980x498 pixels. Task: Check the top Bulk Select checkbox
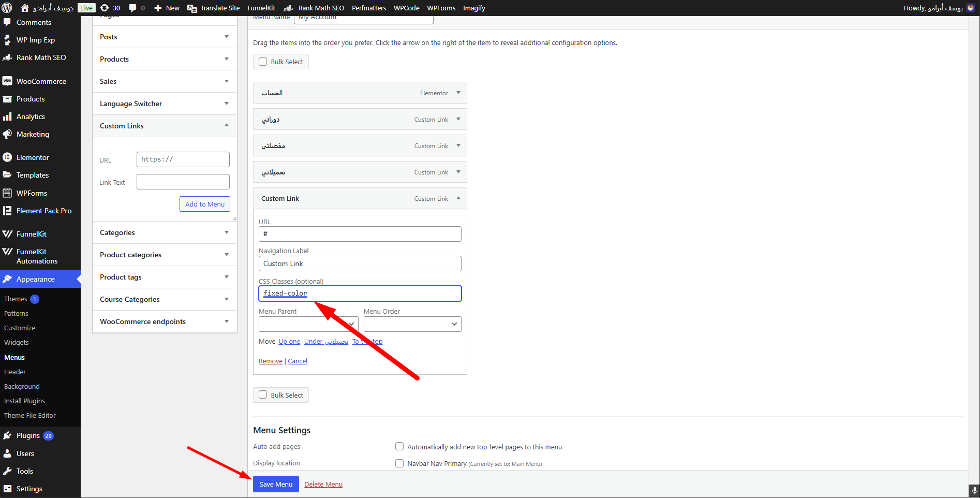point(263,62)
